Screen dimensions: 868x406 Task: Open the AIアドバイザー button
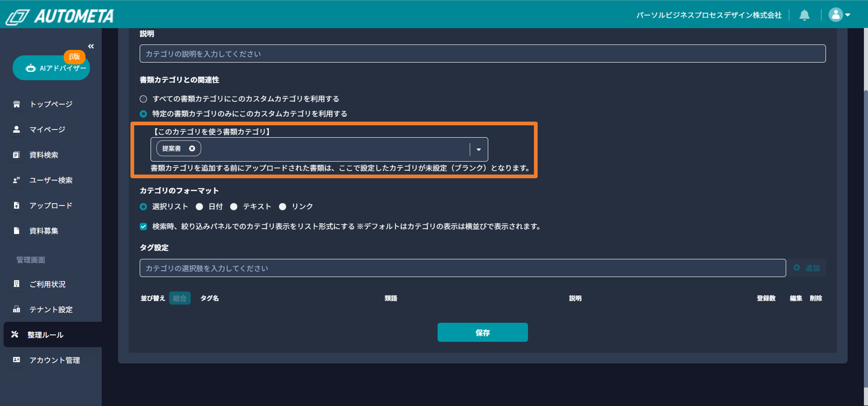tap(51, 68)
